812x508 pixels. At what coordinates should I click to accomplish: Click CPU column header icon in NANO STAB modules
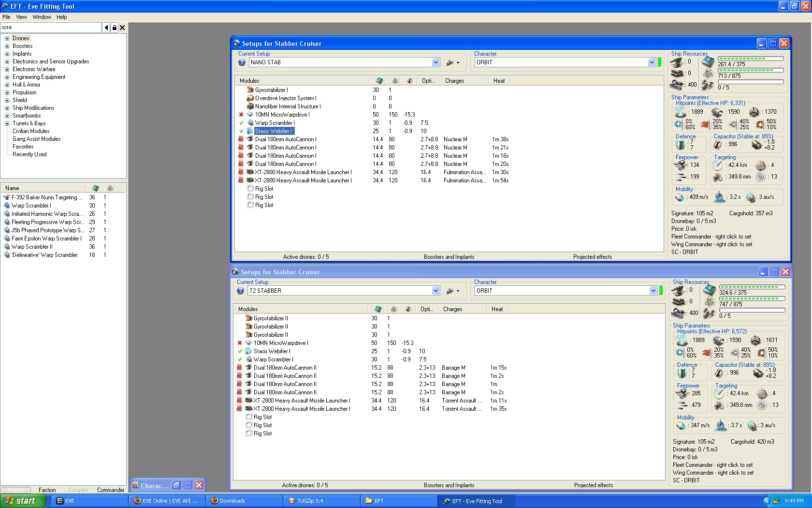pos(379,81)
